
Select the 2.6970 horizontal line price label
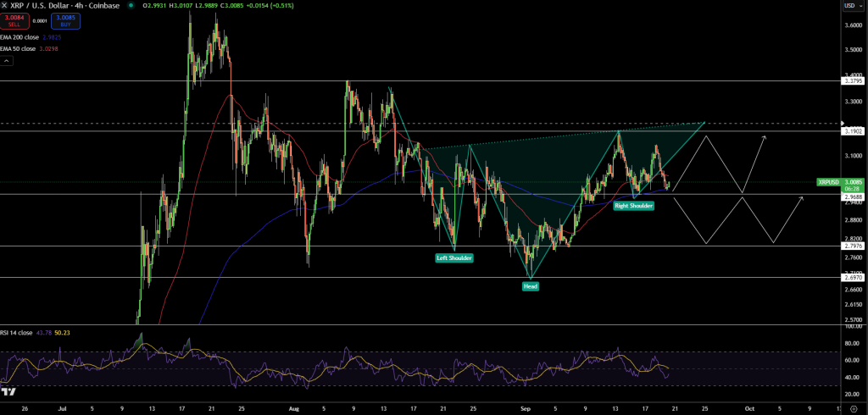coord(851,278)
